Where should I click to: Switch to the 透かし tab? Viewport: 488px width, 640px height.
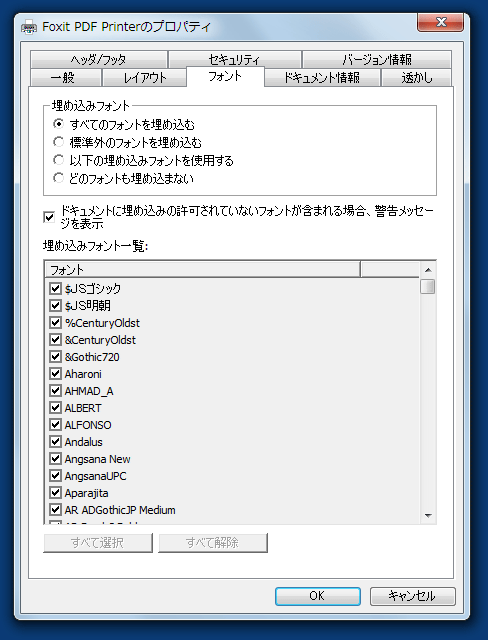416,78
